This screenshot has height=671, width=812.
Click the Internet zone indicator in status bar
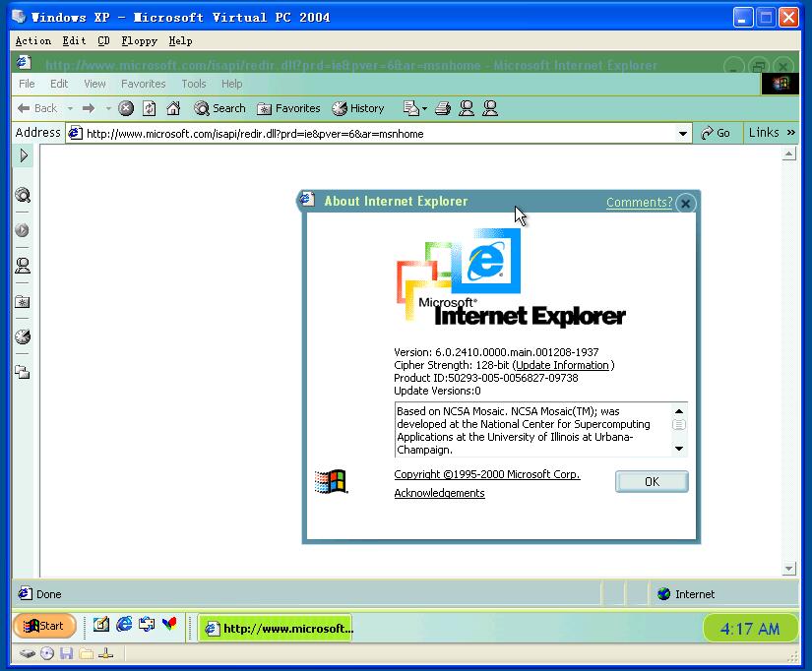[x=687, y=594]
